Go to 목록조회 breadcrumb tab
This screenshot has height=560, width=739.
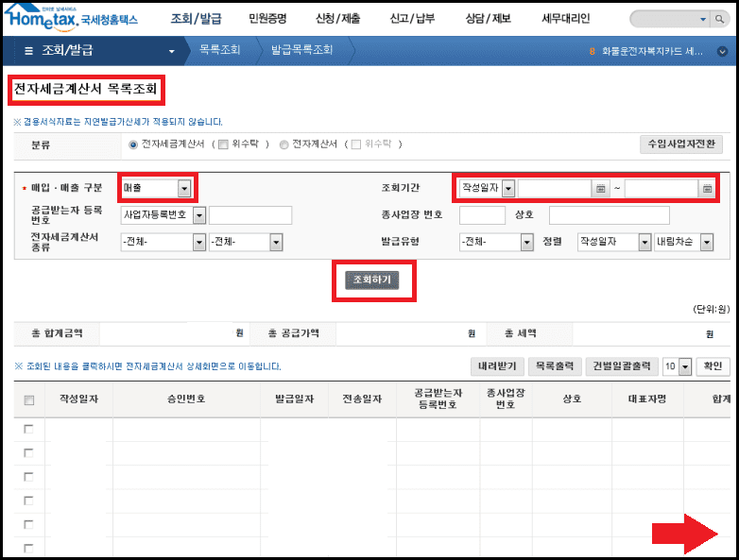click(x=219, y=50)
